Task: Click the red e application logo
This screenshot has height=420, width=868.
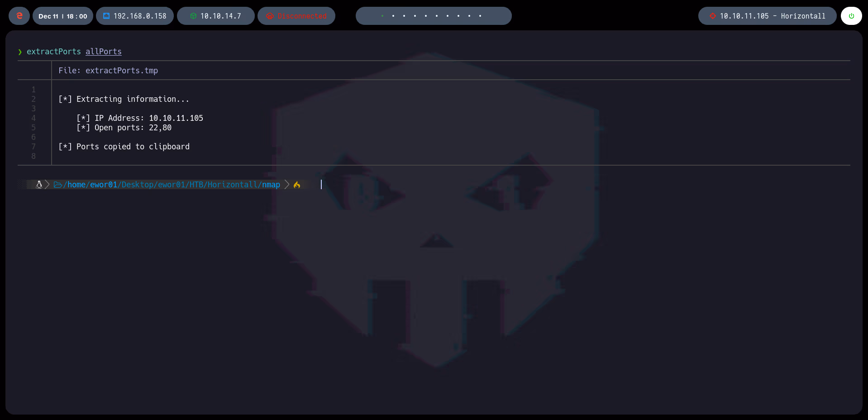Action: coord(19,16)
